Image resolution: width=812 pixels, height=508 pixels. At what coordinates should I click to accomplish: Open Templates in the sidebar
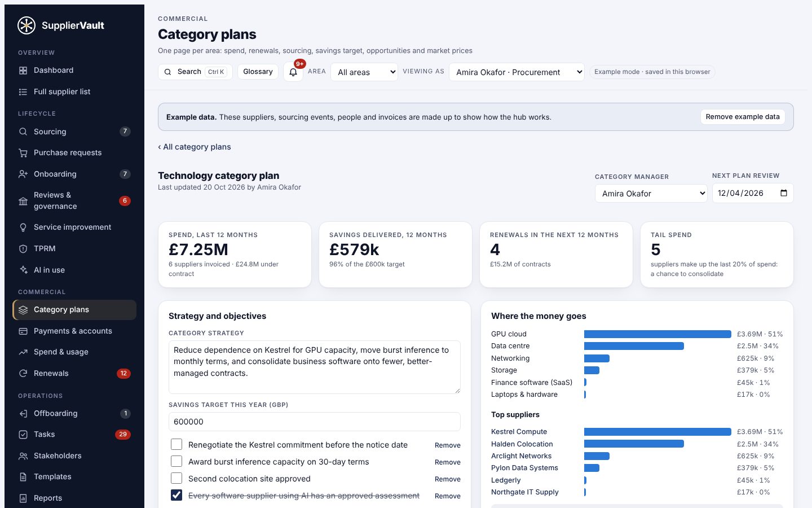click(74, 477)
